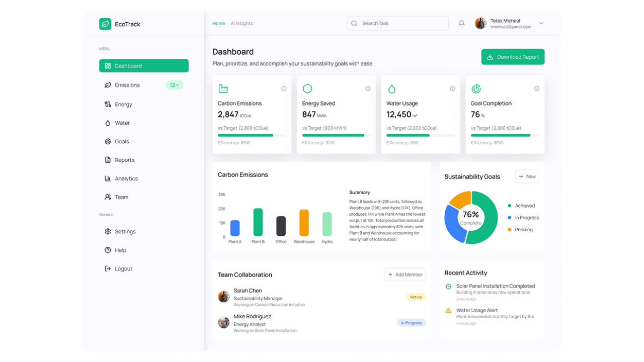Click Sarah Chen's avatar photo
644x362 pixels.
click(224, 297)
